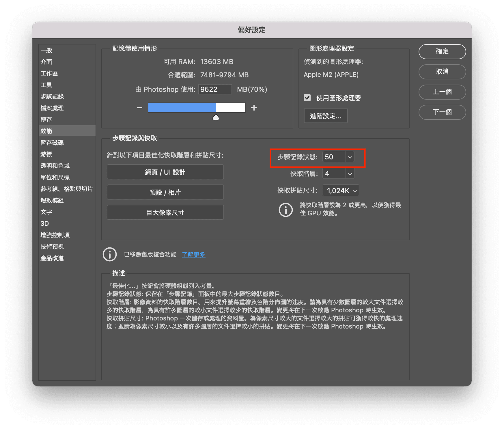The image size is (504, 429).
Task: Click the 快取階層 field showing 4
Action: [x=334, y=174]
